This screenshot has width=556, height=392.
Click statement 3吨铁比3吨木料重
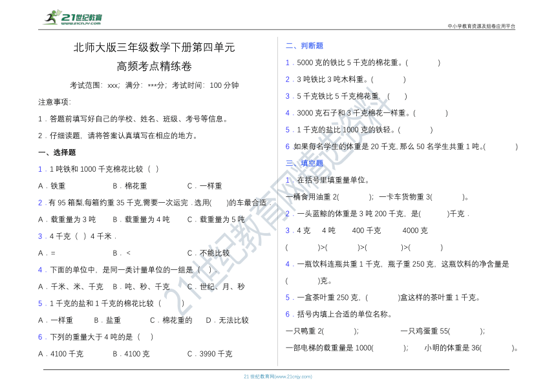click(346, 79)
